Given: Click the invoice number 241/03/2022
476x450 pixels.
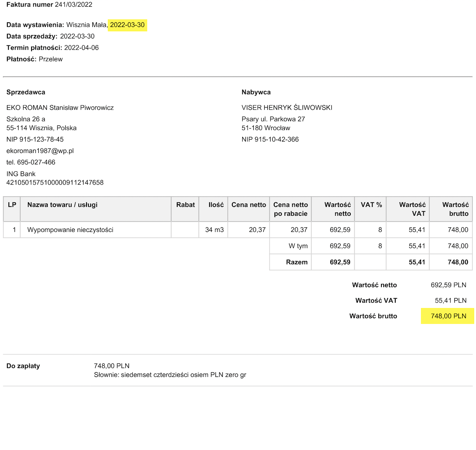Looking at the screenshot, I should point(73,5).
